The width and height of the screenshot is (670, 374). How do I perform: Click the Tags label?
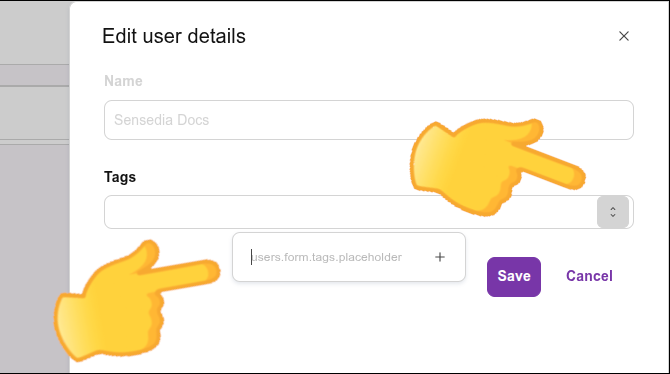120,177
